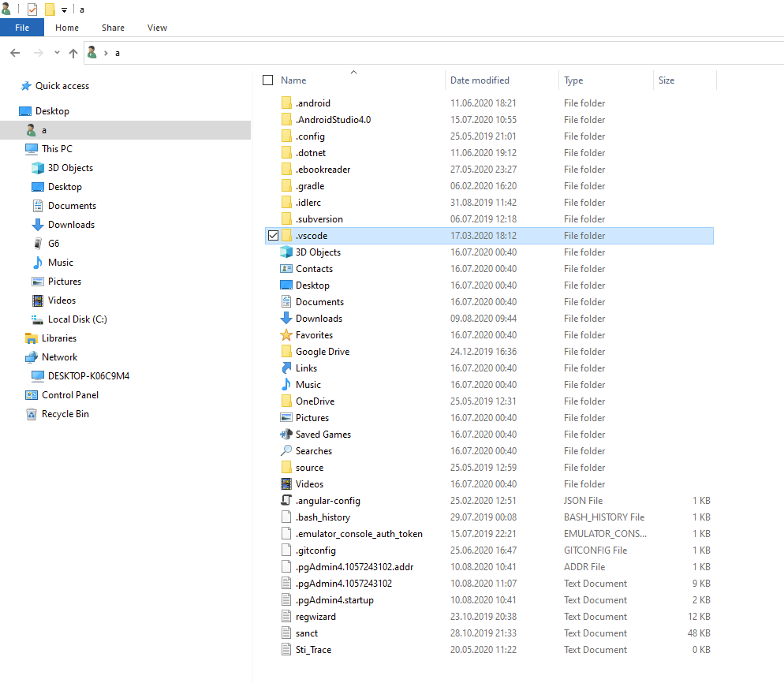Click the .angular-config JSON file icon
This screenshot has width=784, height=683.
point(286,501)
